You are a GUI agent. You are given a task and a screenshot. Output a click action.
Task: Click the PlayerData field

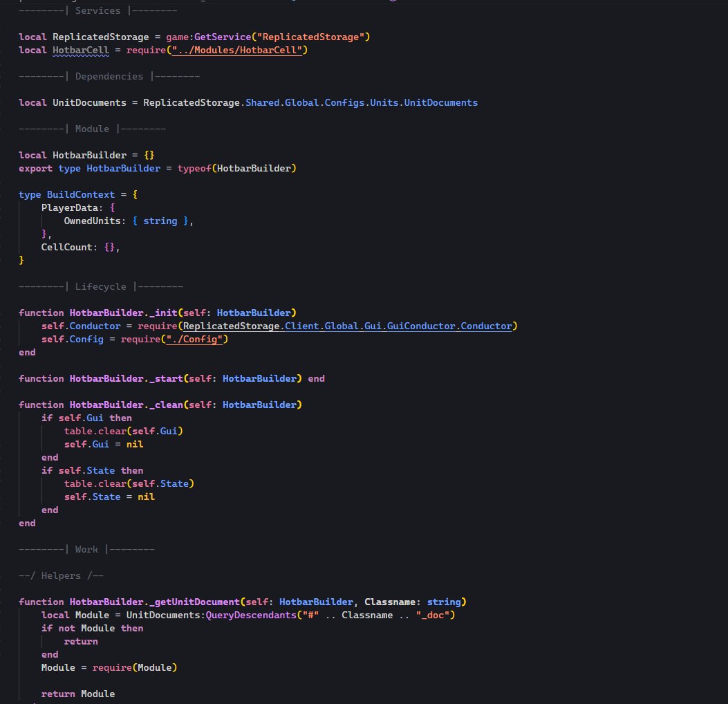click(70, 208)
